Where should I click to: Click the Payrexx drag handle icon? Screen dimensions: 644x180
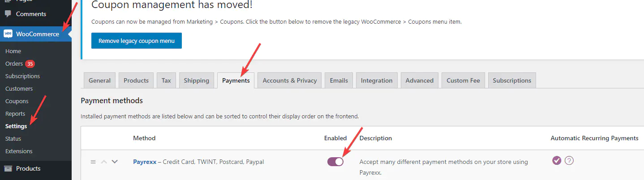(93, 162)
